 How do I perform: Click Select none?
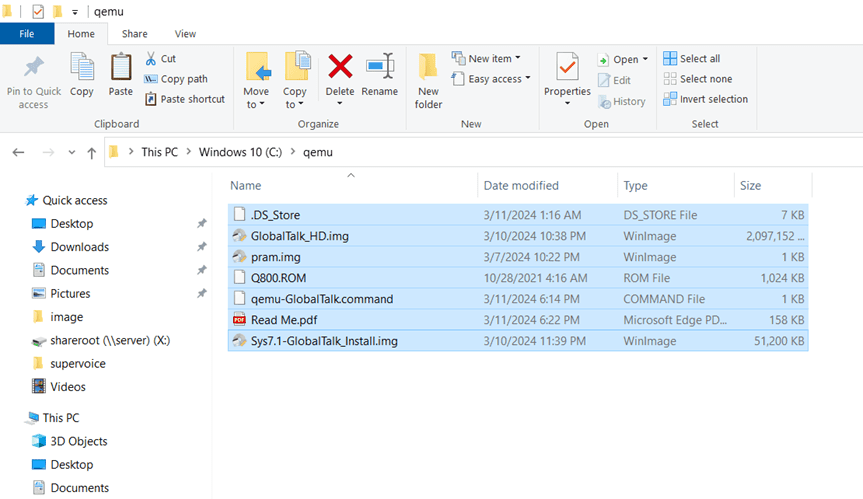(698, 79)
